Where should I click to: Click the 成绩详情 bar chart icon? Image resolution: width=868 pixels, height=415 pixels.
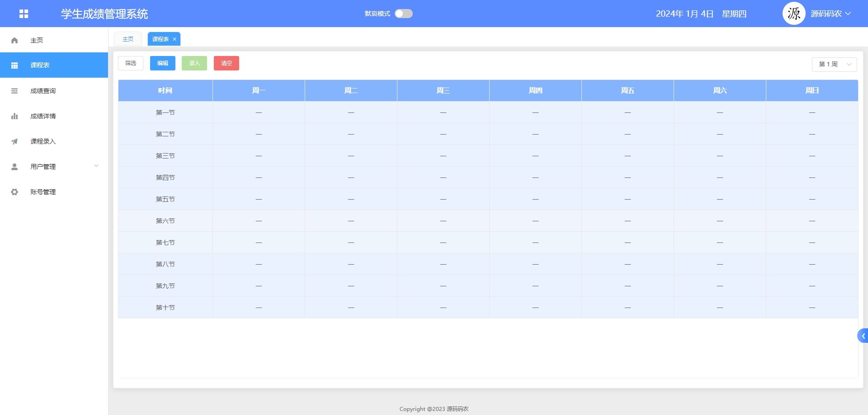14,116
